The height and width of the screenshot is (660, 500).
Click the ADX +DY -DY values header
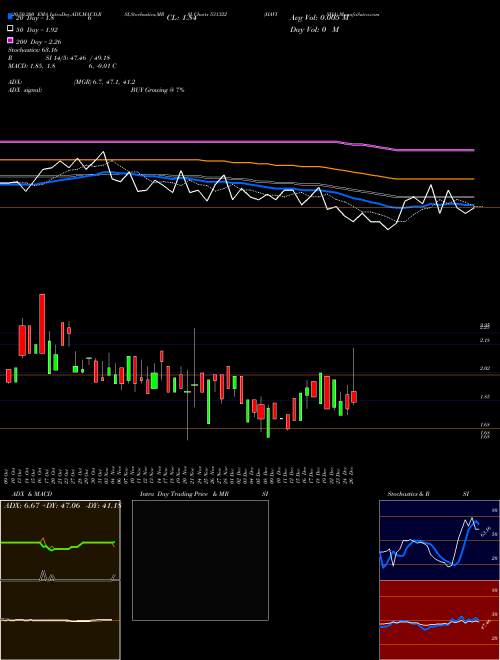coord(62,505)
